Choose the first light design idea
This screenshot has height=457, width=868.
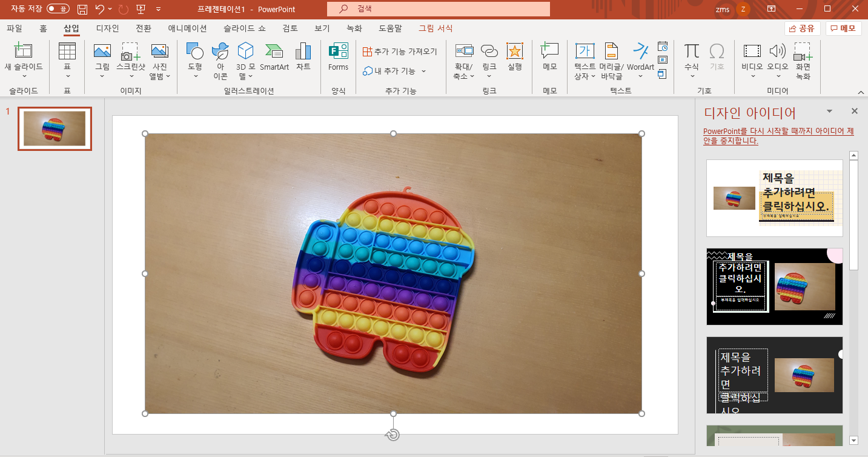click(x=775, y=198)
